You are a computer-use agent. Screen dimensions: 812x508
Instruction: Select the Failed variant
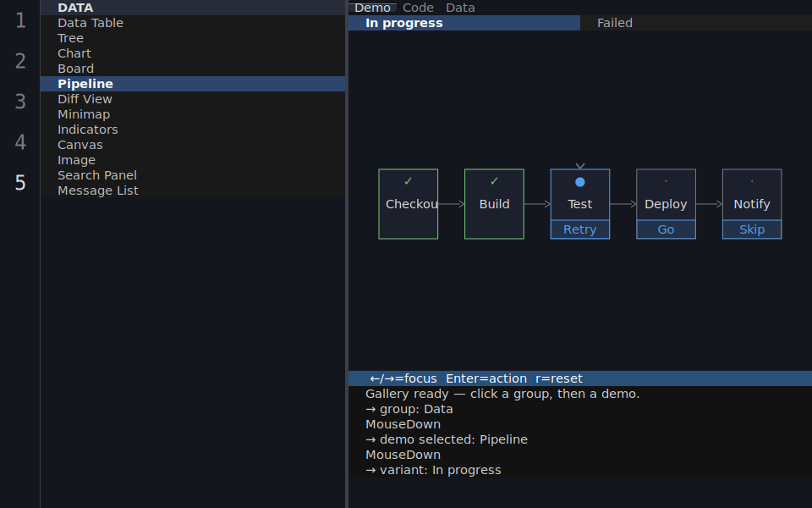tap(696, 23)
